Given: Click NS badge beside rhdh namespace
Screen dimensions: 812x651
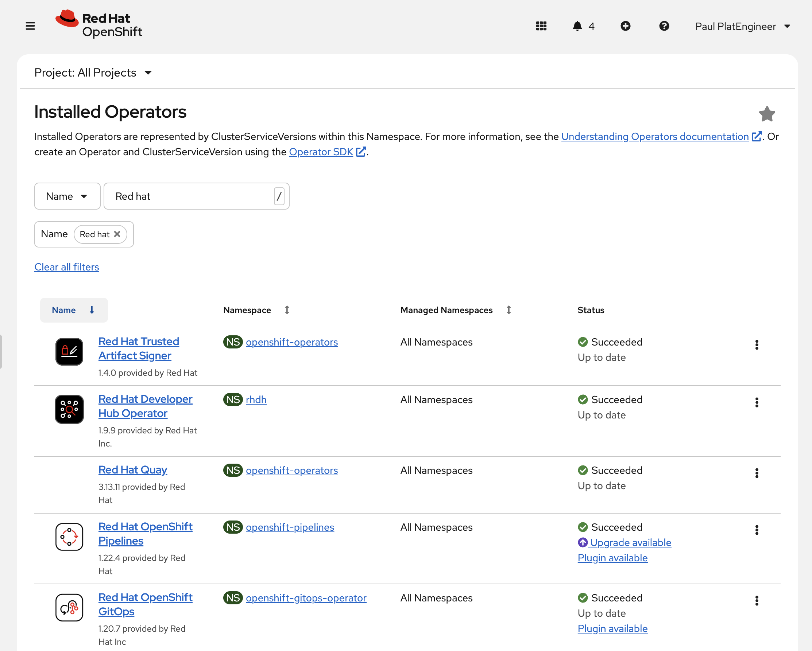Looking at the screenshot, I should [x=233, y=399].
